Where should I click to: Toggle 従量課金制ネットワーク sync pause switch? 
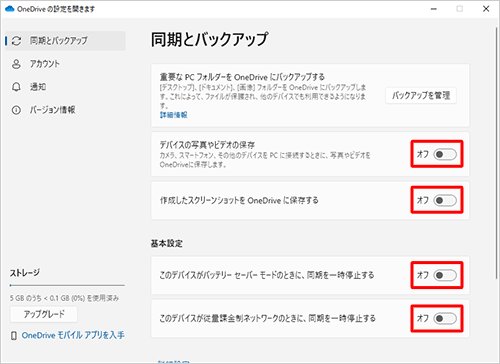(x=445, y=318)
